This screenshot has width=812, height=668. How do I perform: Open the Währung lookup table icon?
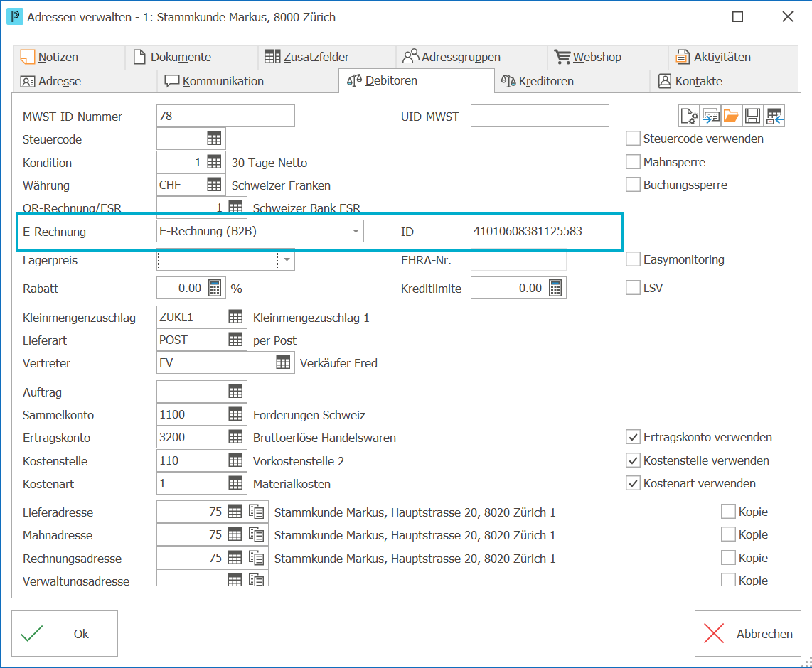coord(214,185)
